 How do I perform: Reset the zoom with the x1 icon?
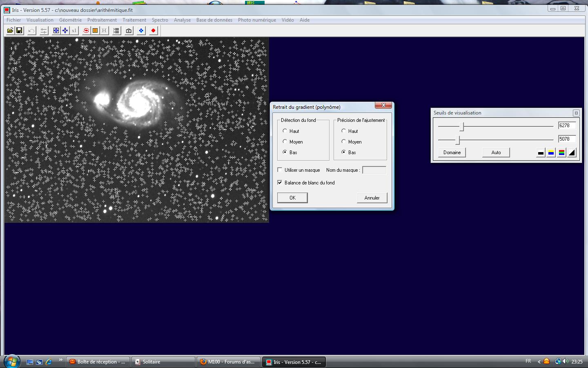(74, 31)
